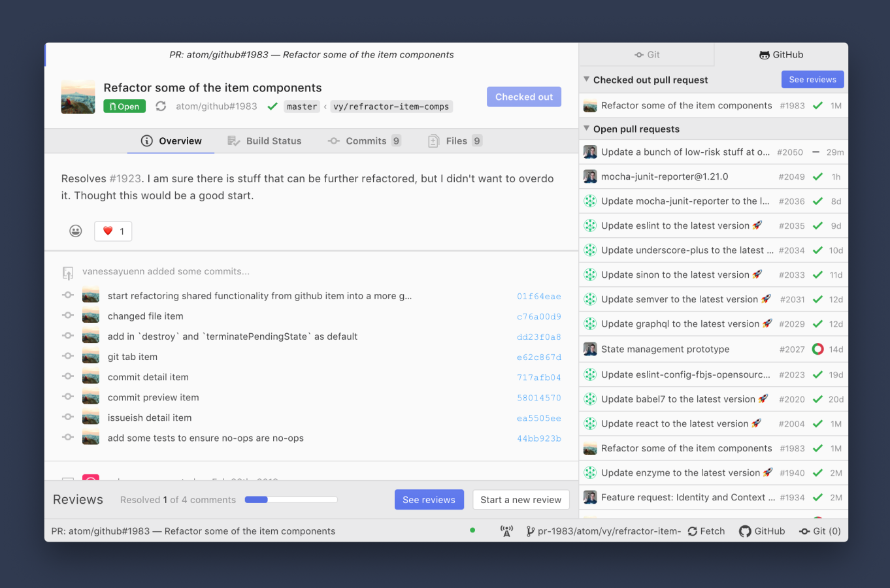
Task: Toggle the Checked out state of the pull request
Action: 523,96
